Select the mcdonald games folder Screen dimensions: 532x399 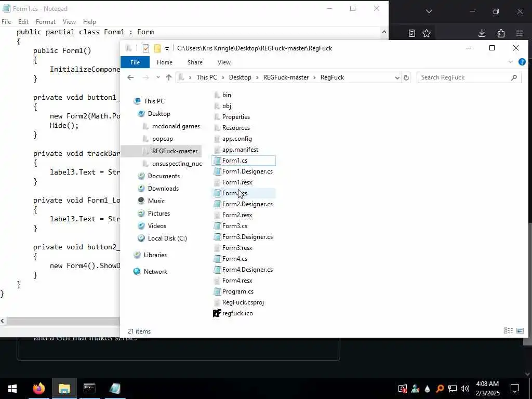[176, 126]
